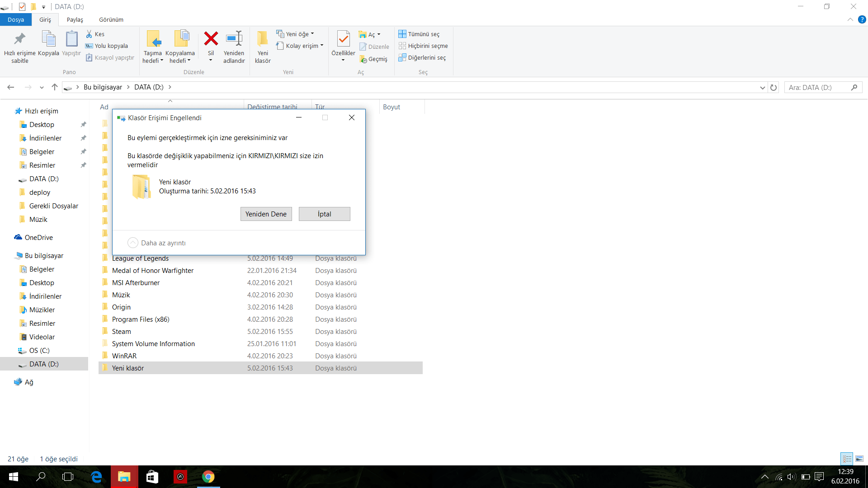This screenshot has height=488, width=868.
Task: Open the Dosya menu tab
Action: click(16, 19)
